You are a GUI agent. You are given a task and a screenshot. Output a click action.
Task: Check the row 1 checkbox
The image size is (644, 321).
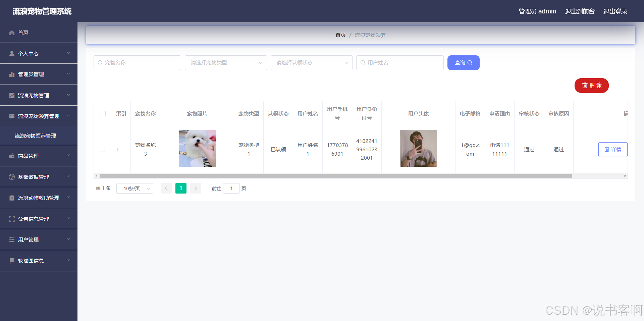[x=103, y=150]
